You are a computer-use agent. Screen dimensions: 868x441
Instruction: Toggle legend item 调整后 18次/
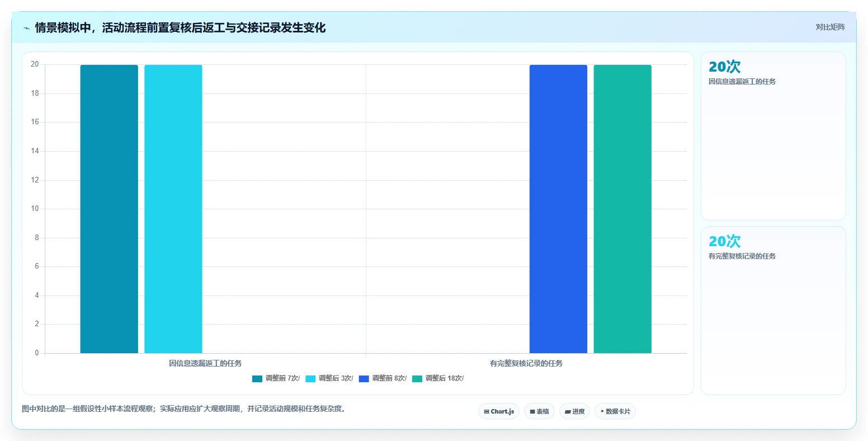[x=438, y=378]
